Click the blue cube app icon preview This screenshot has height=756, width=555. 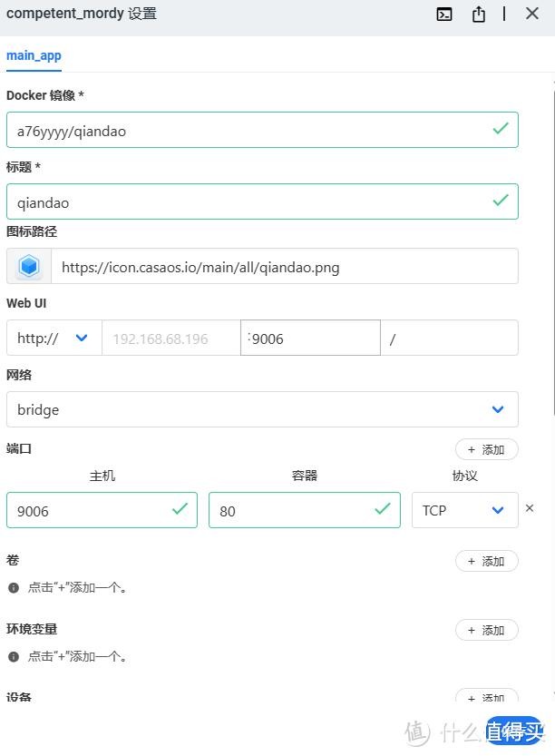29,266
